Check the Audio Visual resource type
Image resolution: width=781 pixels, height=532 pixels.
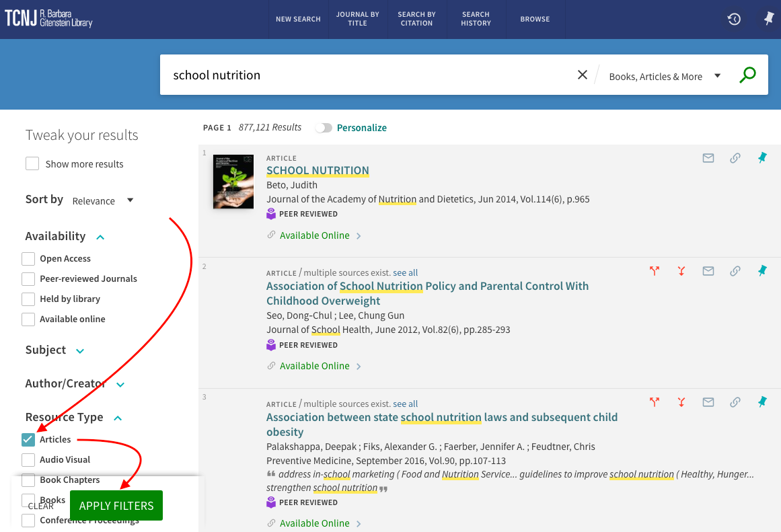(28, 460)
